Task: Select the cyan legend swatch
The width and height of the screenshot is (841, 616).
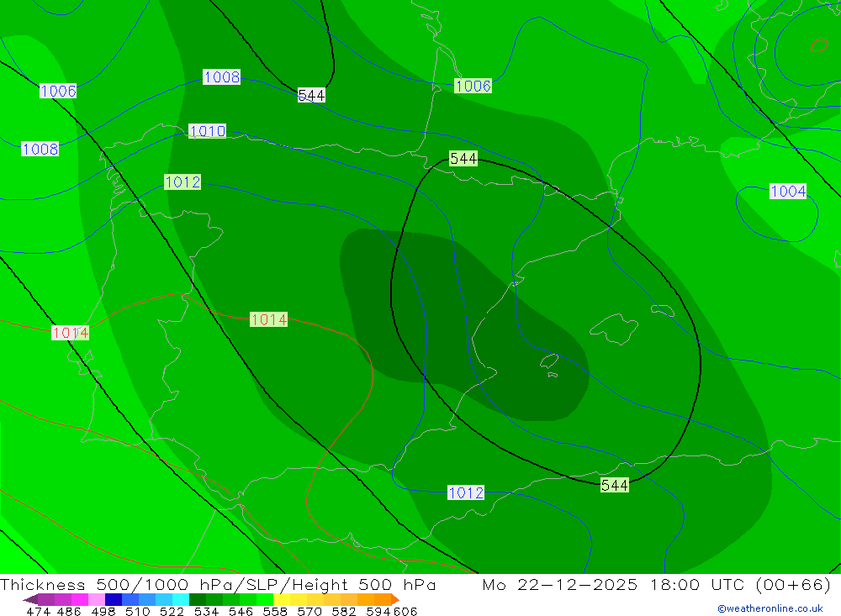Action: coord(181,599)
